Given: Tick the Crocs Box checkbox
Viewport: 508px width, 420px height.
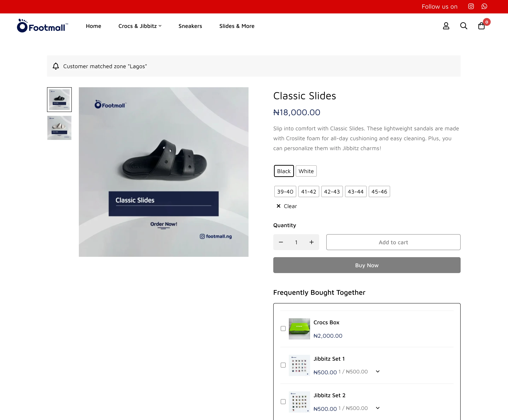Looking at the screenshot, I should click(x=283, y=329).
